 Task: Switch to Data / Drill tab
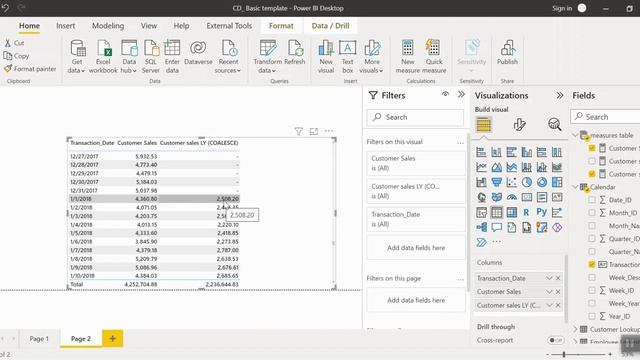coord(330,26)
